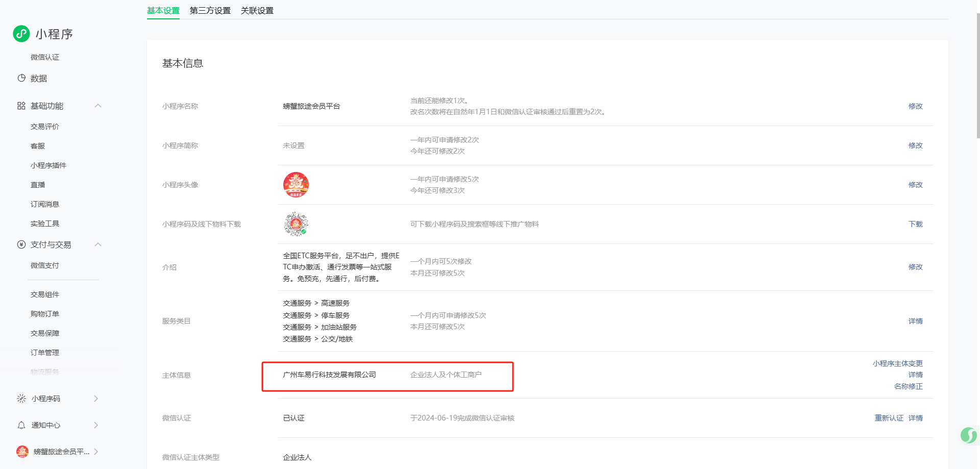This screenshot has width=980, height=469.
Task: Click the green floating assistant icon
Action: [x=969, y=435]
